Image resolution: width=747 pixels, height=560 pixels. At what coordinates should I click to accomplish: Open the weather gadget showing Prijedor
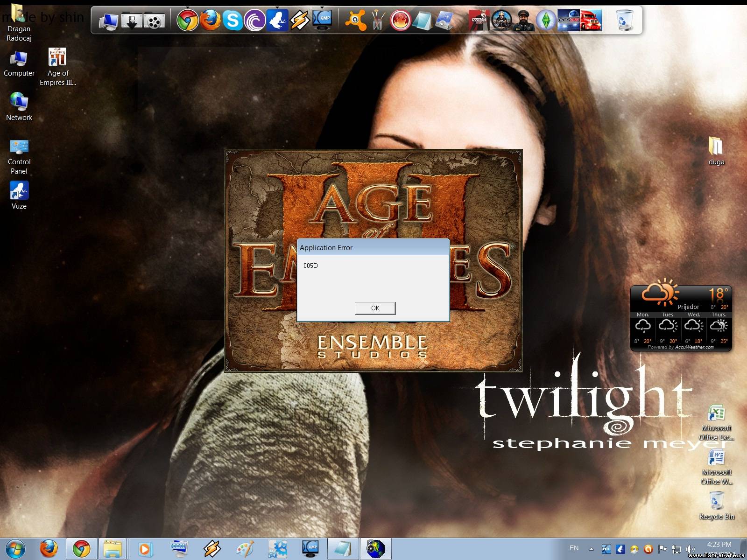point(681,318)
